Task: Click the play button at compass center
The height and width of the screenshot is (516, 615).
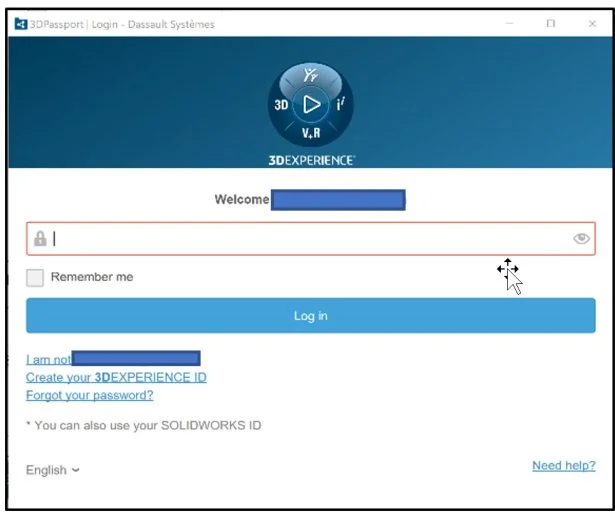Action: [x=311, y=104]
